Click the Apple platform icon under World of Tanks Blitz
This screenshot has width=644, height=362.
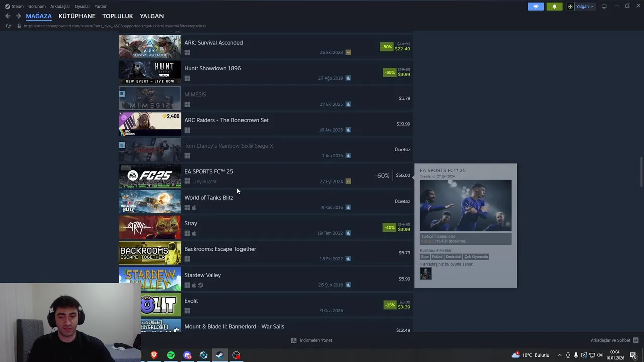click(194, 208)
